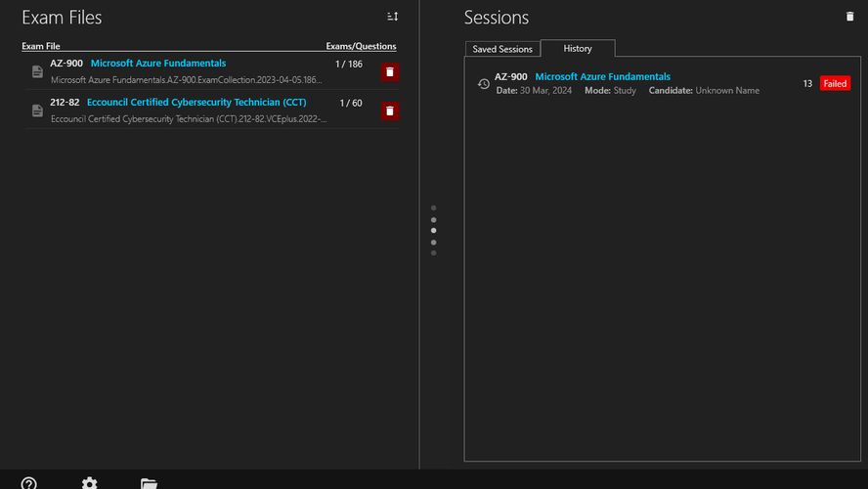Open an exam file via folder icon
Image resolution: width=868 pixels, height=489 pixels.
tap(149, 483)
